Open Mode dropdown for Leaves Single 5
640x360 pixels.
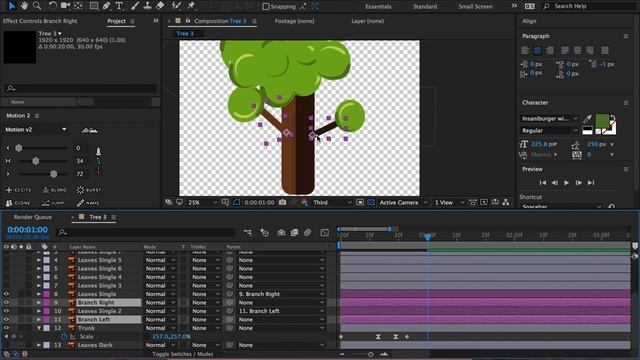[160, 260]
